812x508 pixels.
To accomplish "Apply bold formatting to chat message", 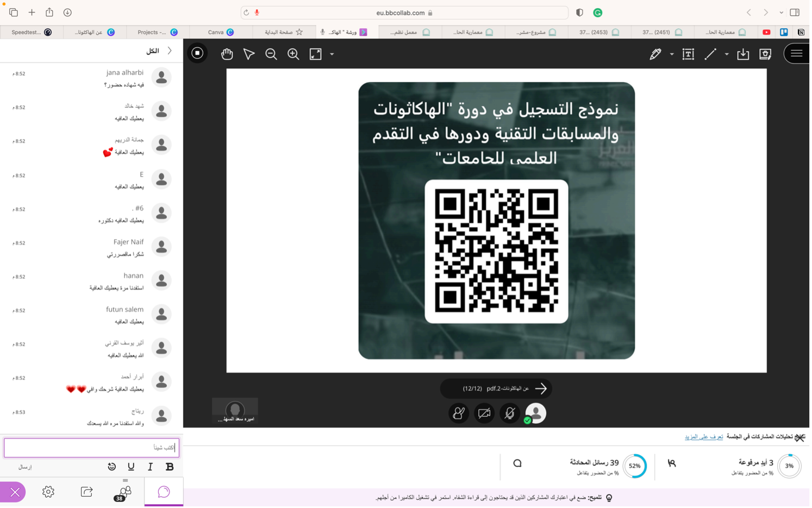I will (x=170, y=467).
